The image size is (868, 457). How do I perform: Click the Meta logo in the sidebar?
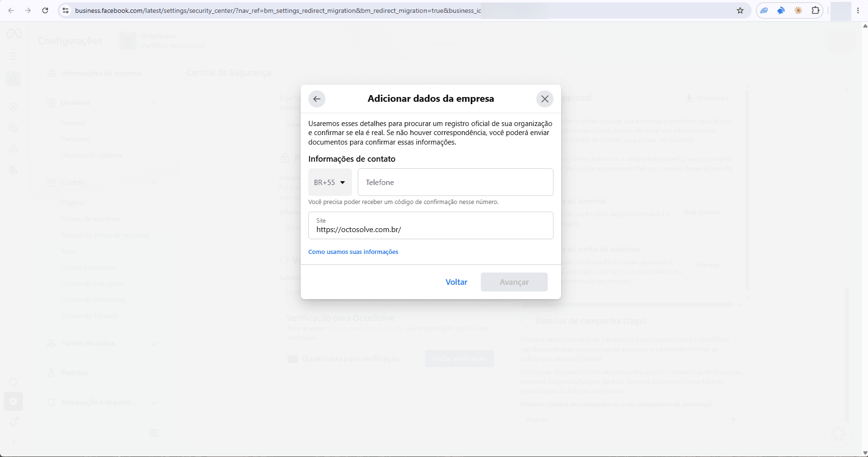click(x=14, y=34)
